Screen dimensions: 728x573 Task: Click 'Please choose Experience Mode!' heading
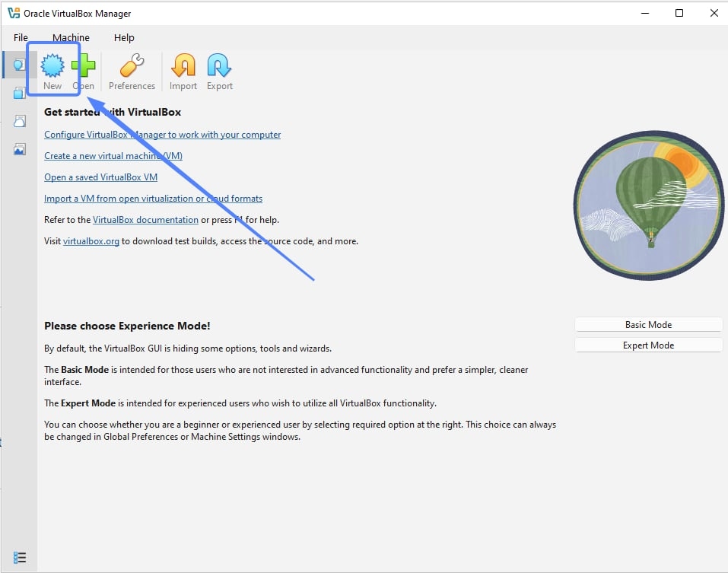pyautogui.click(x=127, y=326)
